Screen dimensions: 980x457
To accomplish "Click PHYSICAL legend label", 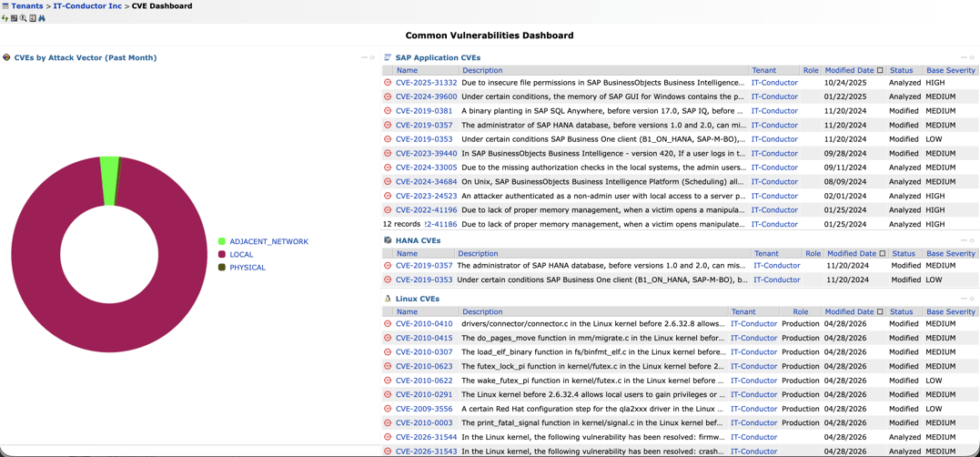I will 248,268.
